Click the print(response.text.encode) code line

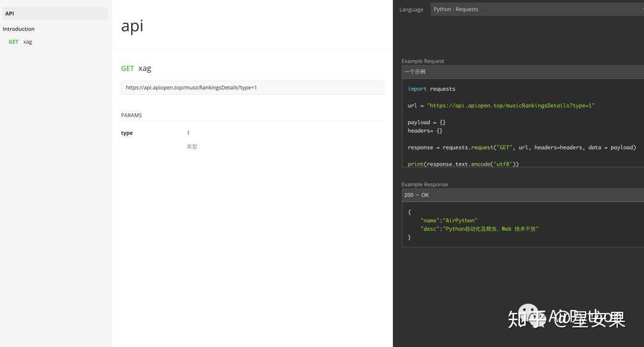click(463, 164)
